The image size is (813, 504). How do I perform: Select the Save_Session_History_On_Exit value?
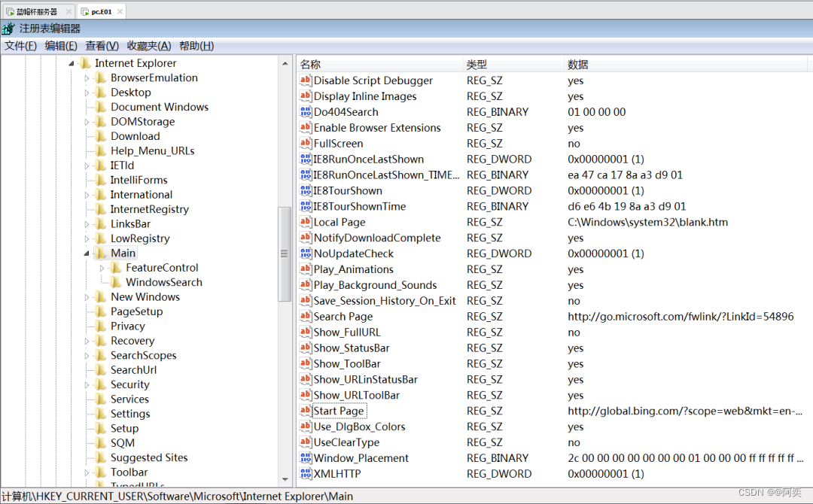point(384,300)
